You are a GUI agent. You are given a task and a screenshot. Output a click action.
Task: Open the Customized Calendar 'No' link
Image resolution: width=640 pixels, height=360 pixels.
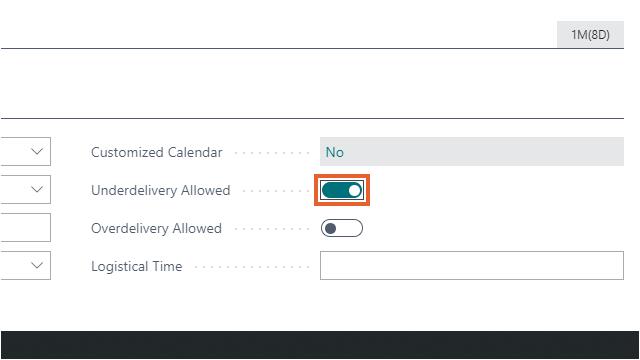click(x=334, y=152)
